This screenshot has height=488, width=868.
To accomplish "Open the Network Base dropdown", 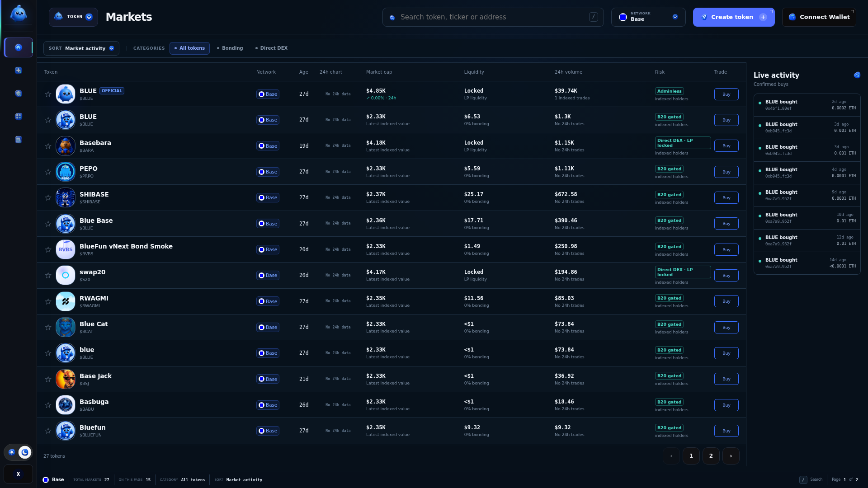I will click(x=648, y=17).
